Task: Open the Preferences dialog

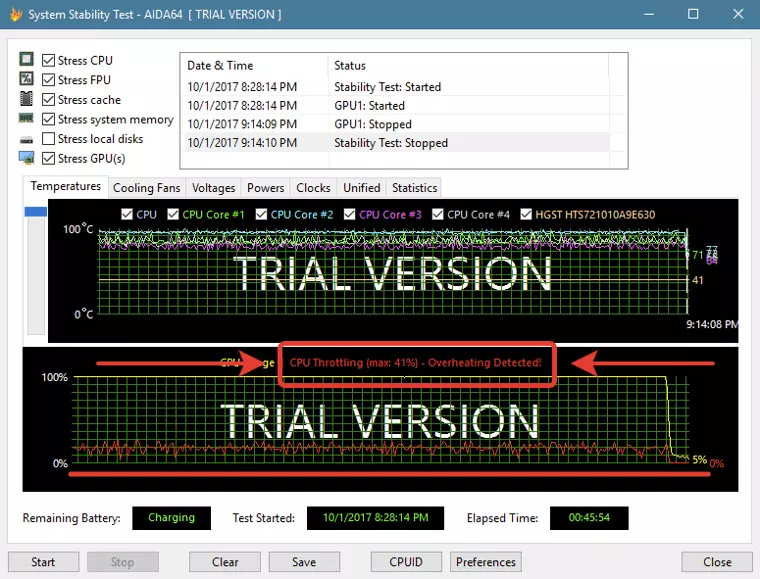Action: 486,562
